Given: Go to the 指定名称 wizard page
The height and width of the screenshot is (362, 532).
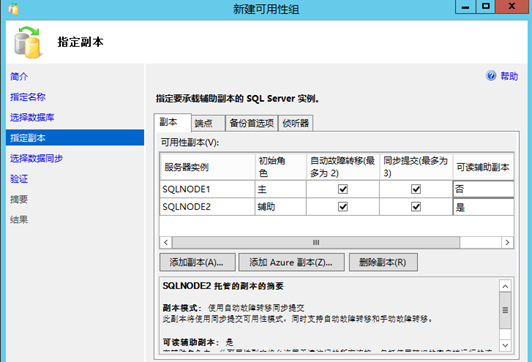Looking at the screenshot, I should click(28, 97).
